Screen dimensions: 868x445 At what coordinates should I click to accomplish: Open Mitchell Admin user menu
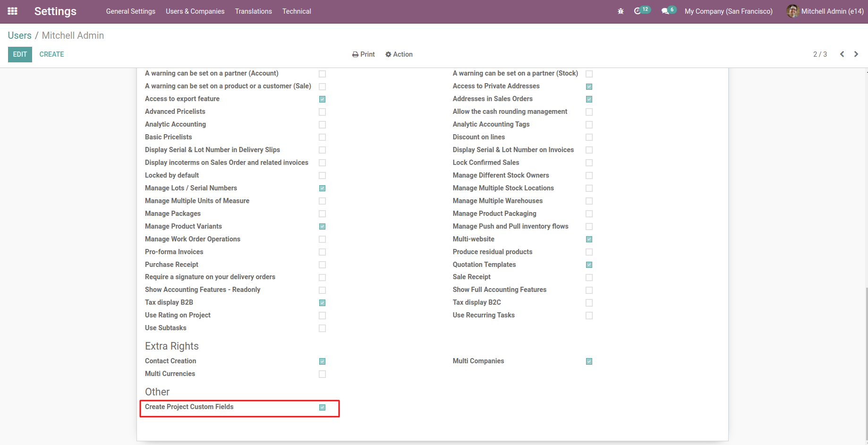(825, 11)
